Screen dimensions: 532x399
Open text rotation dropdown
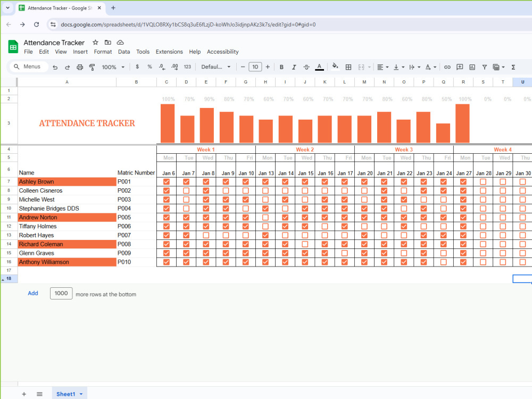(430, 67)
